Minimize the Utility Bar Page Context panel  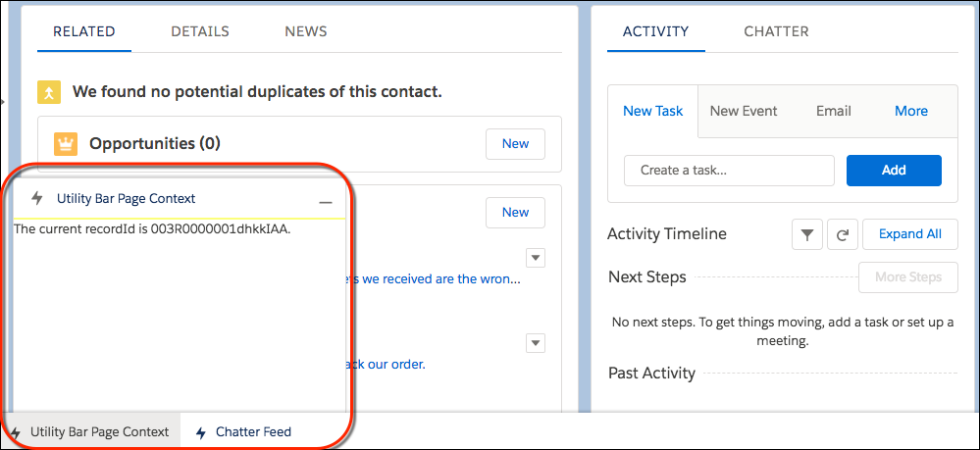point(326,200)
